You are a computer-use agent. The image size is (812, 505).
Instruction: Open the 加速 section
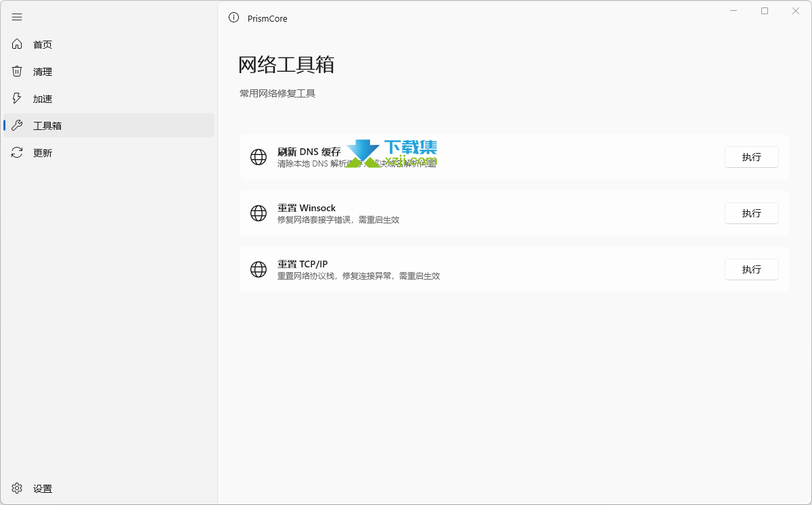pos(108,98)
